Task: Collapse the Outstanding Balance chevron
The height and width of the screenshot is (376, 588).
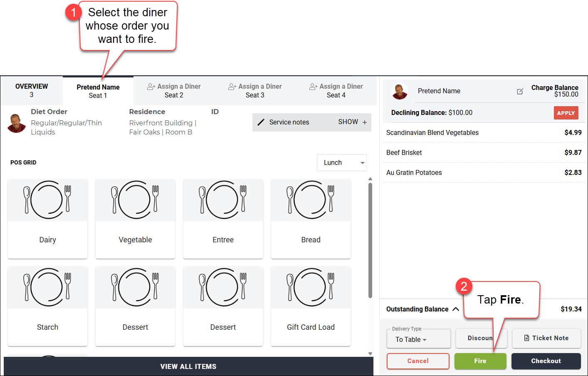Action: pyautogui.click(x=456, y=309)
